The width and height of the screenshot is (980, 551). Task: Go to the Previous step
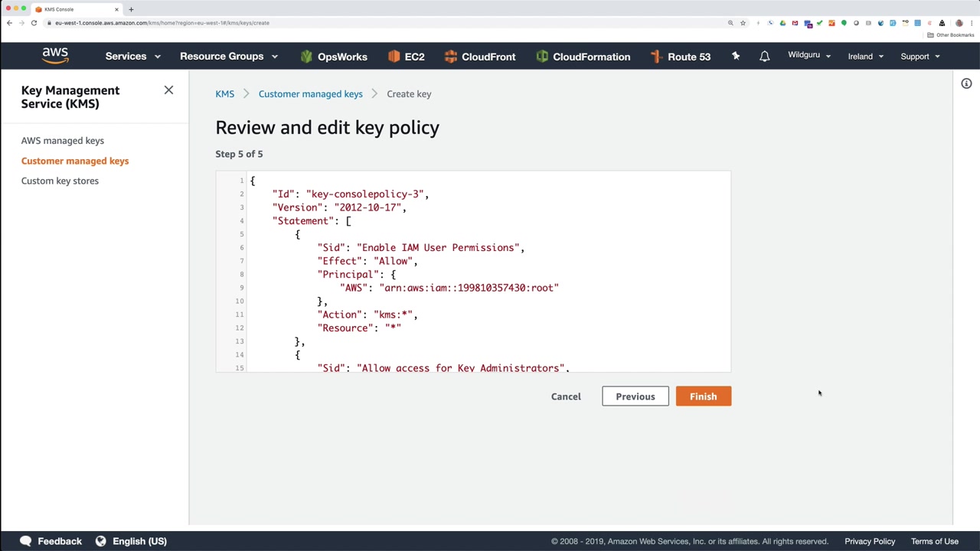[x=635, y=396]
